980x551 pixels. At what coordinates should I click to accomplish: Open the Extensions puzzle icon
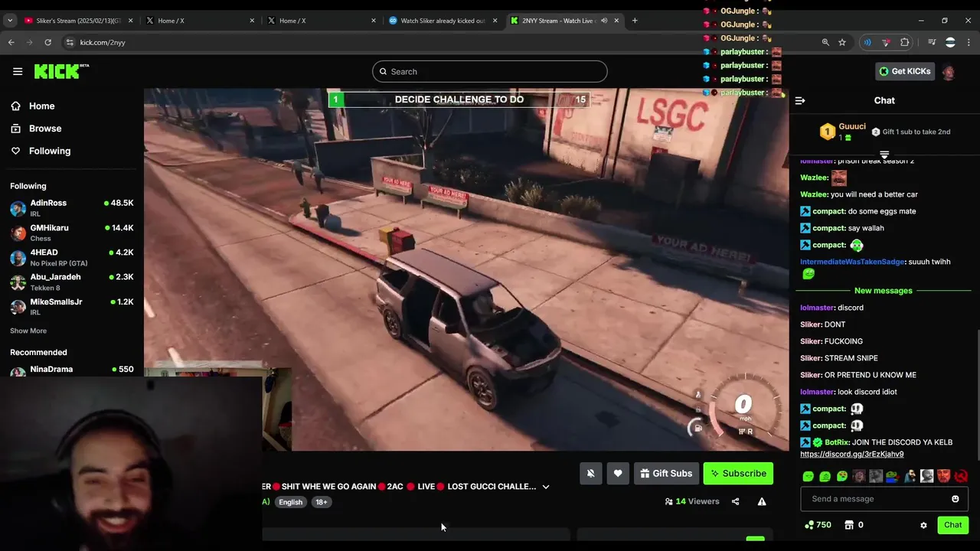point(905,42)
